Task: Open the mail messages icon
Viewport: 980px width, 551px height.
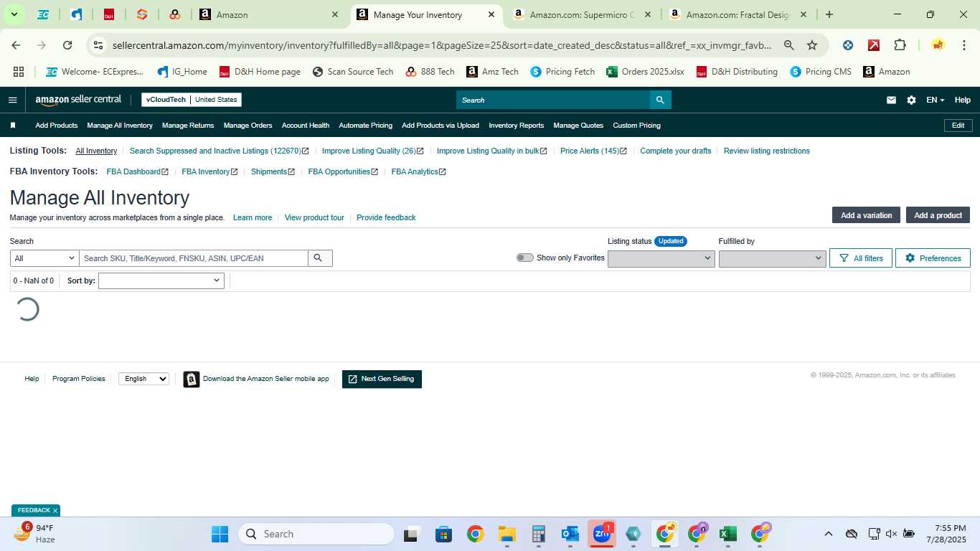Action: tap(891, 100)
